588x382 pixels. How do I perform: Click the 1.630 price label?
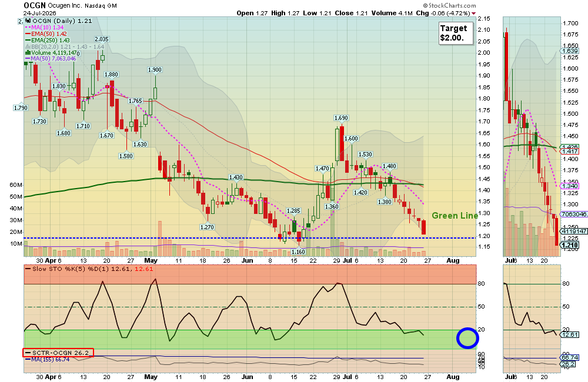140,145
